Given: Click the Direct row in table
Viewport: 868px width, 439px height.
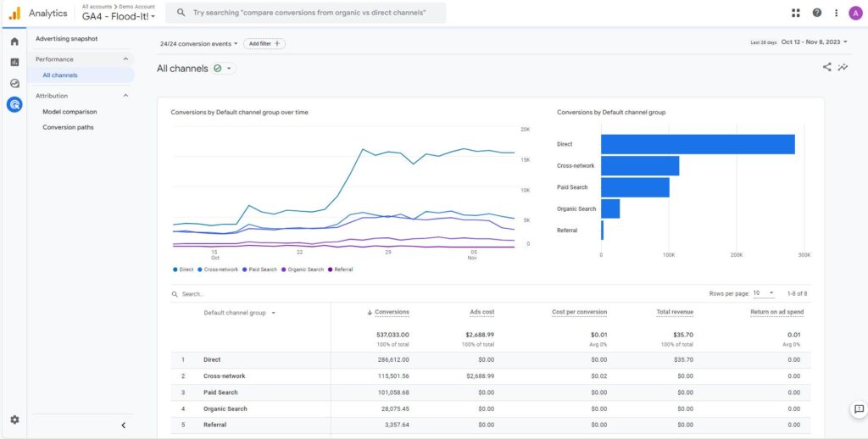Looking at the screenshot, I should [x=491, y=360].
